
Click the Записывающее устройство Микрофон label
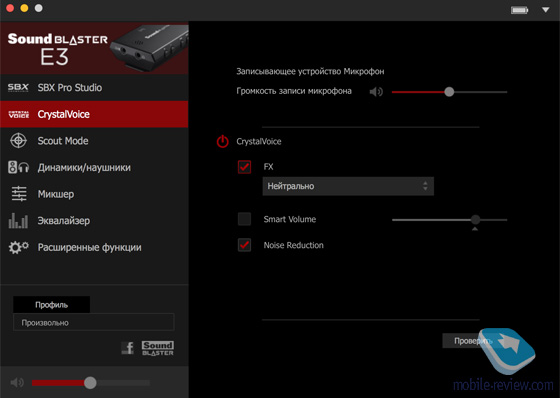click(x=310, y=71)
